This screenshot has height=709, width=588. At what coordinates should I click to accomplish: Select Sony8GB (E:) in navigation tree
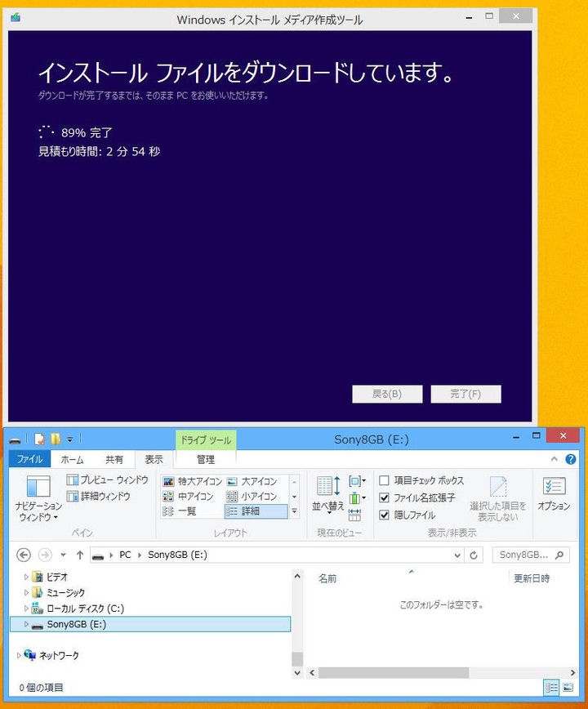click(150, 624)
